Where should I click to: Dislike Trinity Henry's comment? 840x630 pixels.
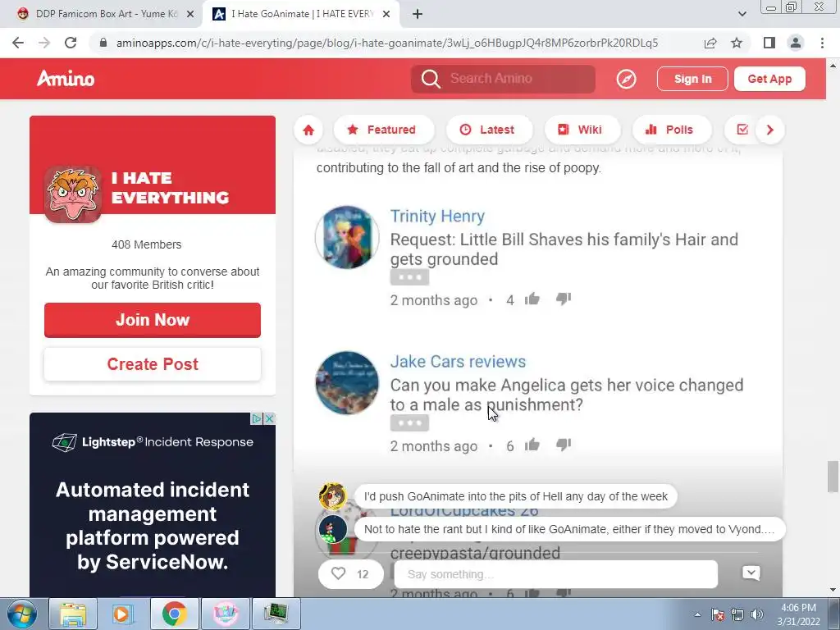[x=564, y=299]
